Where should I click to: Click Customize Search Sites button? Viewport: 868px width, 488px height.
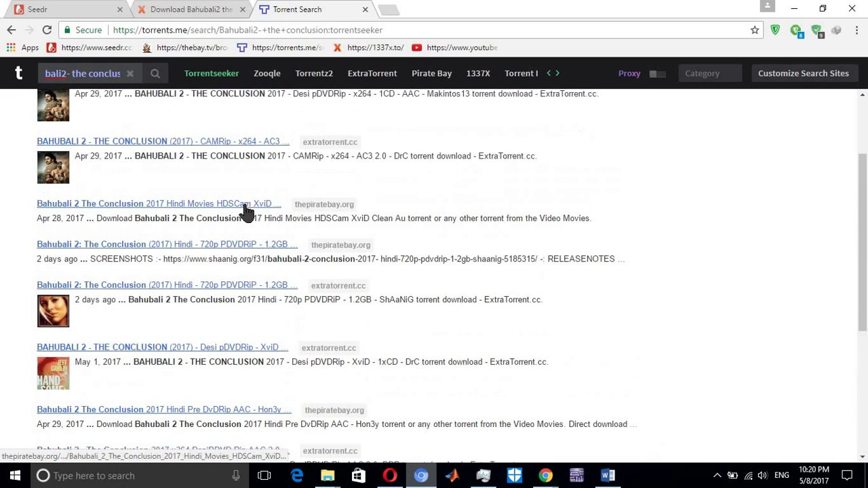coord(804,73)
